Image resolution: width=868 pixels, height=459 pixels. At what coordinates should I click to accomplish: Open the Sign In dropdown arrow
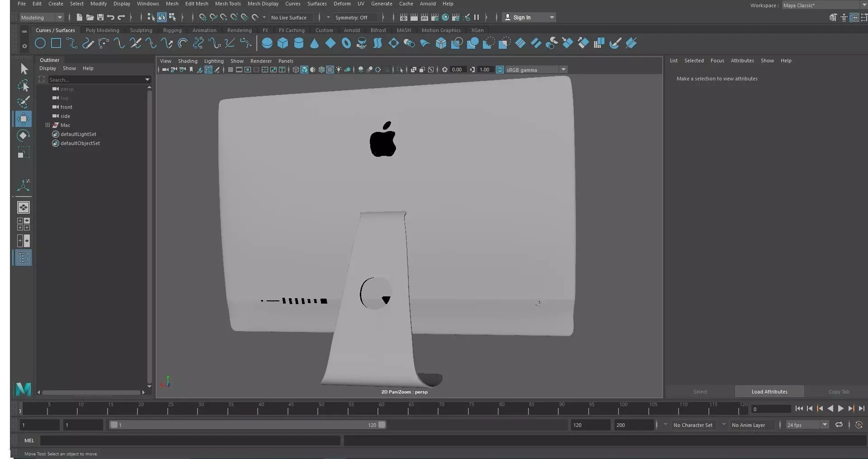coord(552,17)
